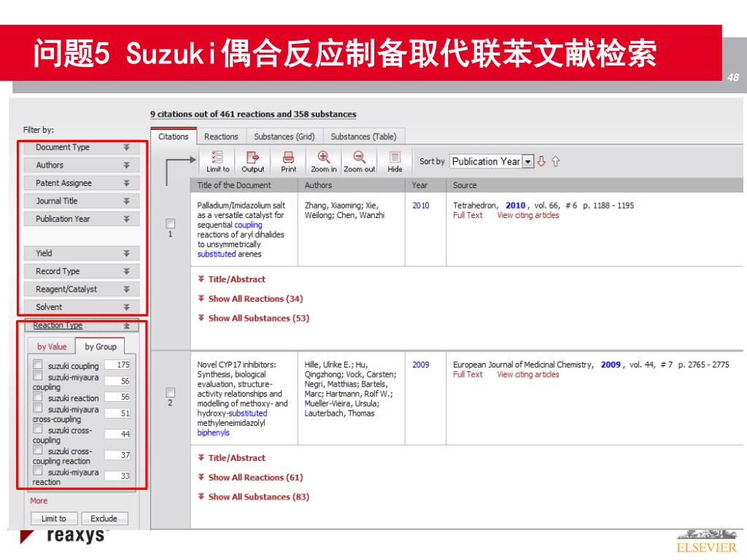Open the Substances (Table) tab

(363, 136)
